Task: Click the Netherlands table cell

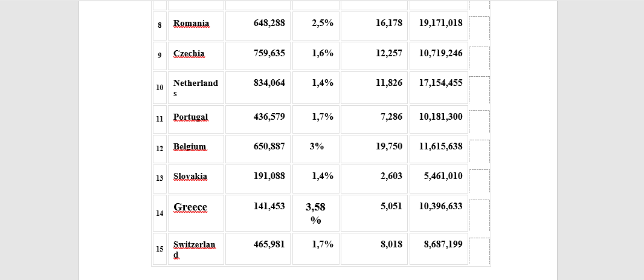Action: click(x=196, y=88)
